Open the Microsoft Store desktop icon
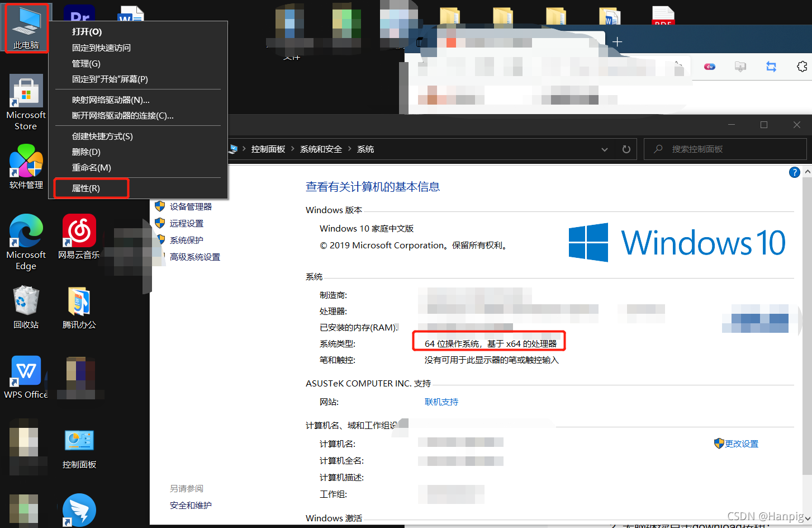The image size is (812, 528). 26,103
